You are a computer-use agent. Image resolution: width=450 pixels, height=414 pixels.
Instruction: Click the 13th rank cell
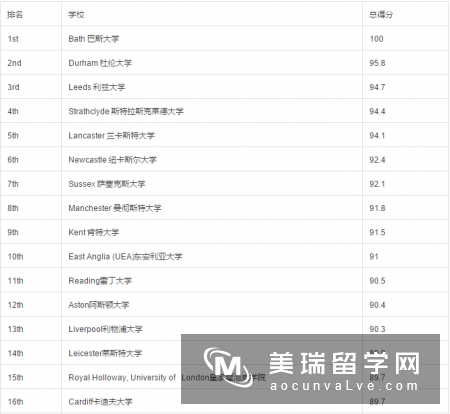tap(31, 329)
